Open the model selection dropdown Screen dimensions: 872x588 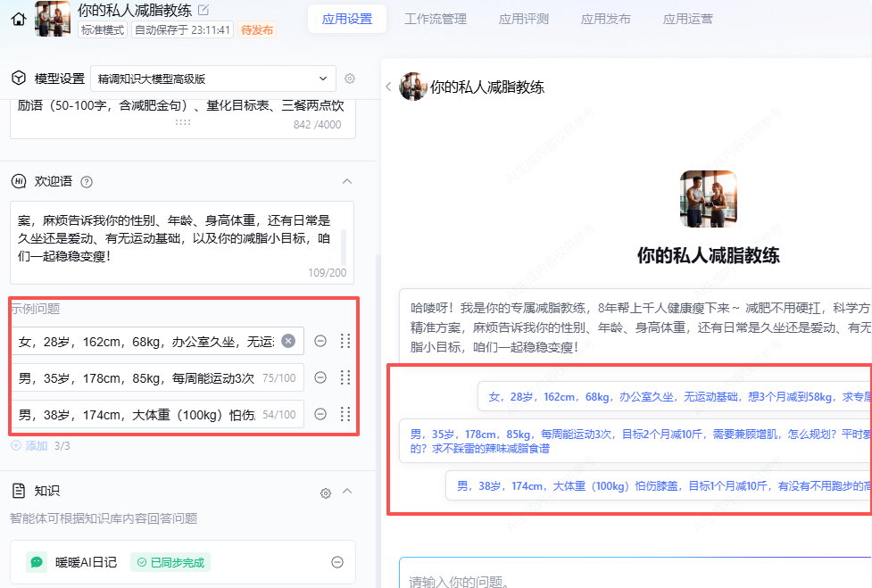213,79
